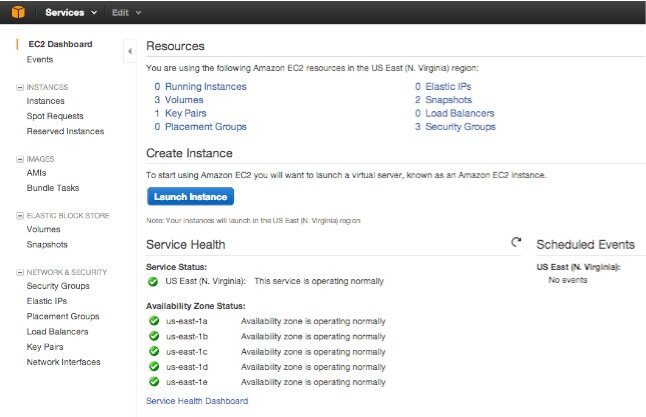Image resolution: width=646 pixels, height=417 pixels.
Task: Click the 3 Security Groups resource link
Action: point(455,127)
